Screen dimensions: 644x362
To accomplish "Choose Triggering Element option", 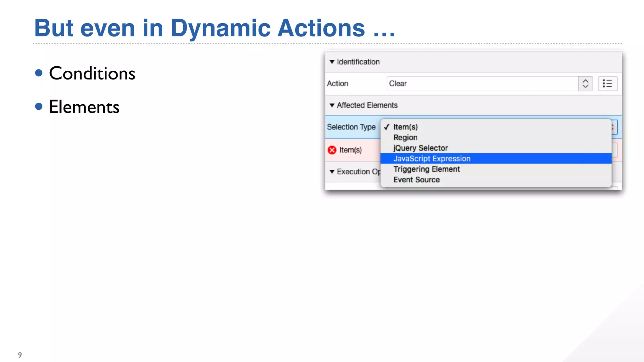I will [496, 169].
